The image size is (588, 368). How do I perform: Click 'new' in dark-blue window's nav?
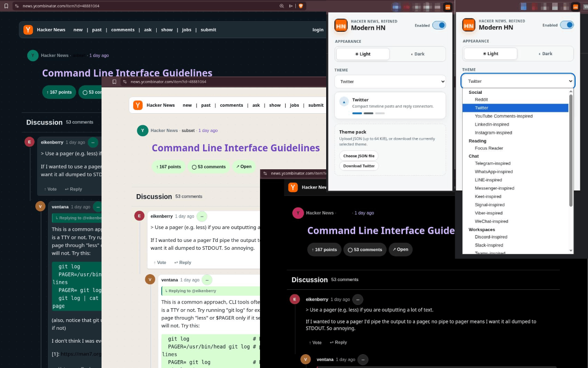78,30
